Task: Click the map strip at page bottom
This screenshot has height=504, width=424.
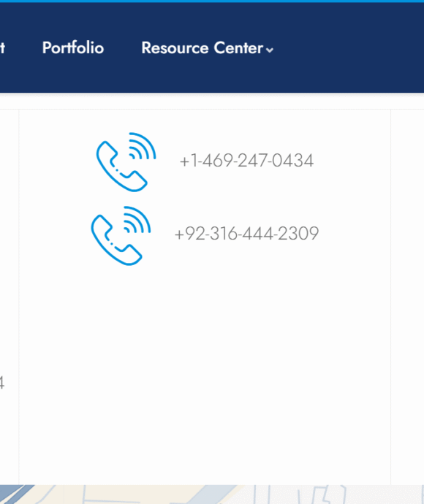Action: coord(212,495)
